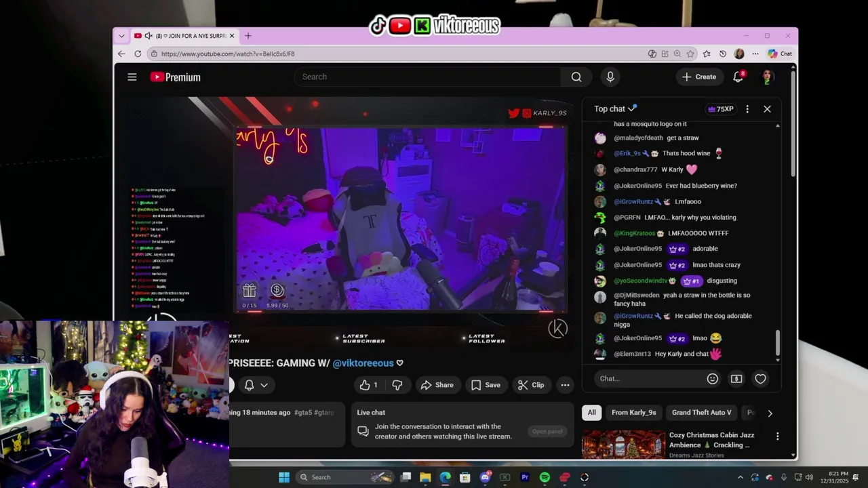
Task: Open File Explorer from taskbar
Action: pos(425,477)
